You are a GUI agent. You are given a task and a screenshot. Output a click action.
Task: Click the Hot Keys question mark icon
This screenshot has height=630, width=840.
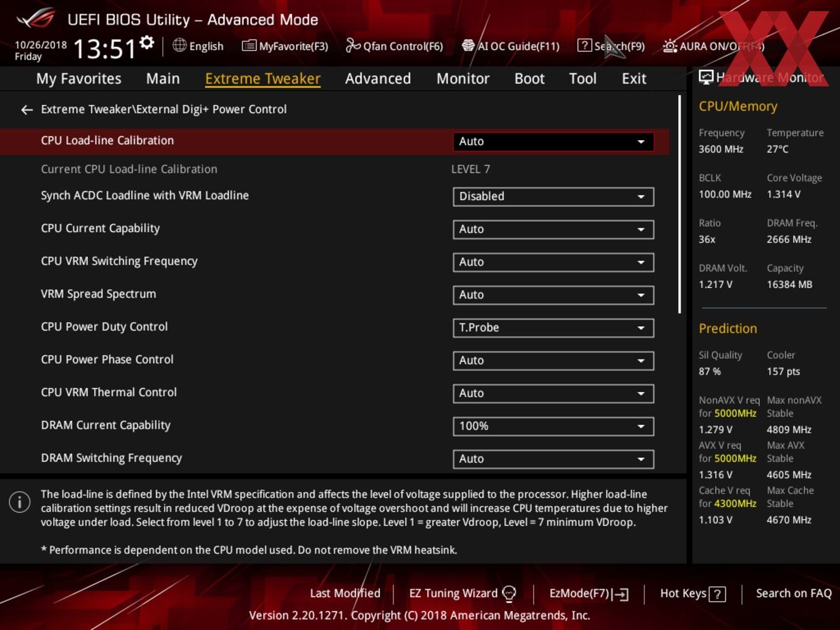[717, 594]
